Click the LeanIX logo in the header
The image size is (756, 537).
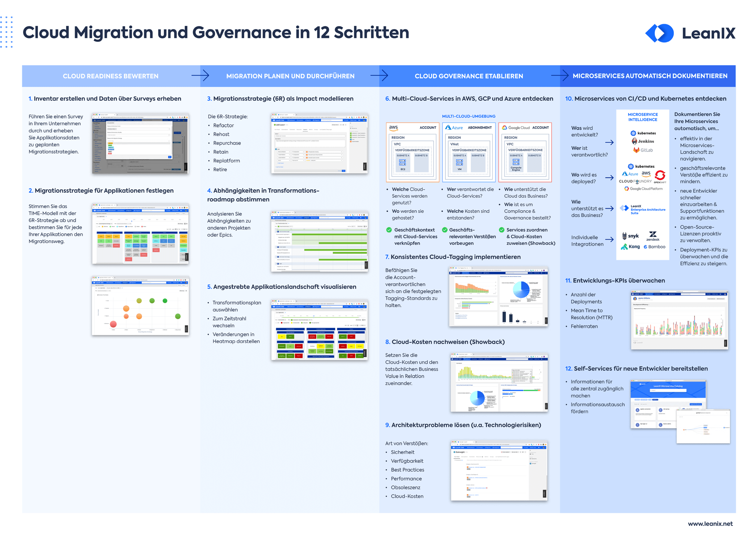tap(690, 33)
